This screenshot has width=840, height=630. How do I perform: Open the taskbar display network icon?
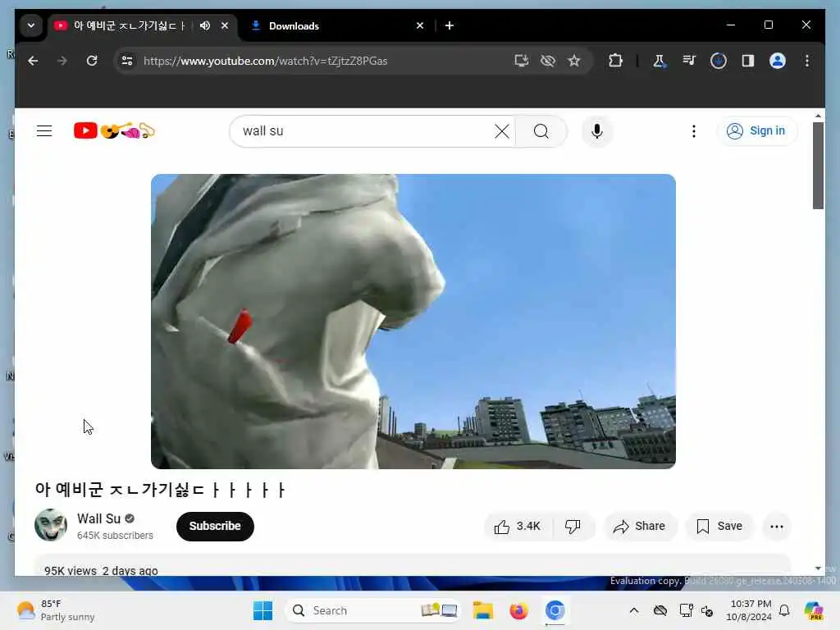[686, 610]
